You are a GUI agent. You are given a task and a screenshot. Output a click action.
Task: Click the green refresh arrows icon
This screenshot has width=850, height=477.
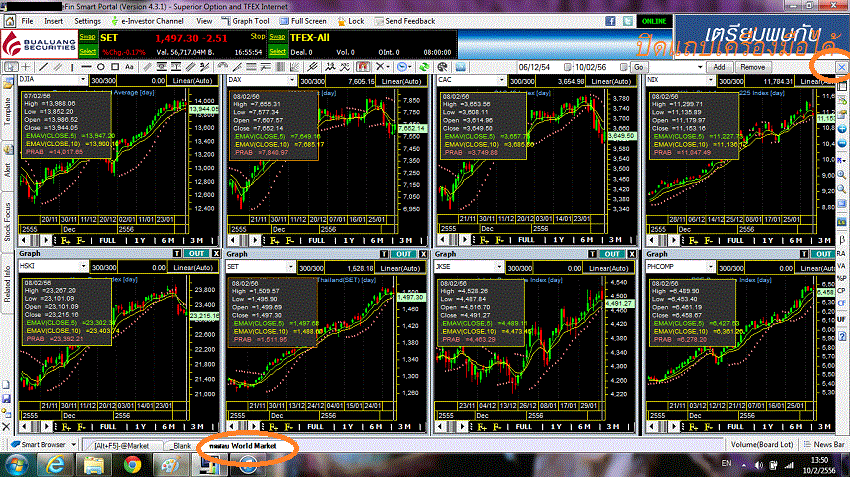[424, 67]
